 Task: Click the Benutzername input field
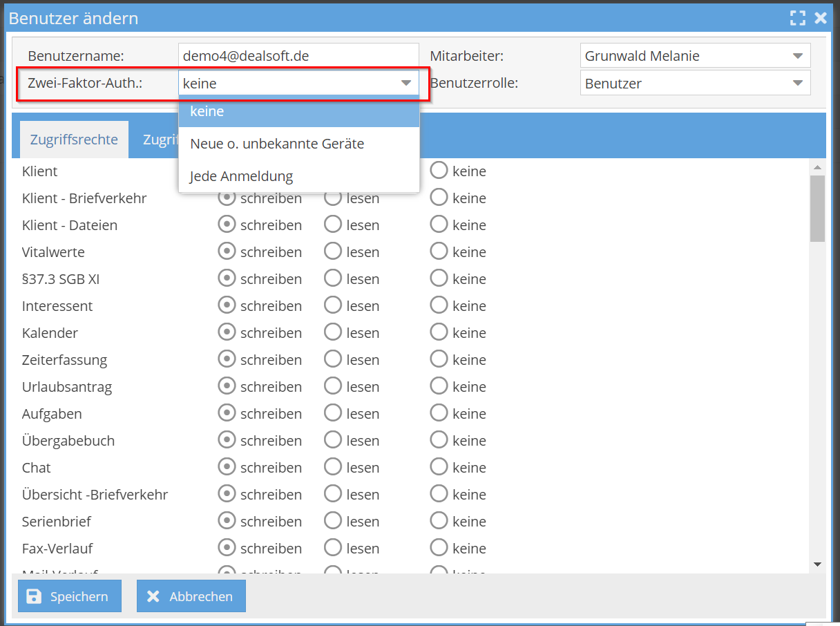[x=298, y=56]
